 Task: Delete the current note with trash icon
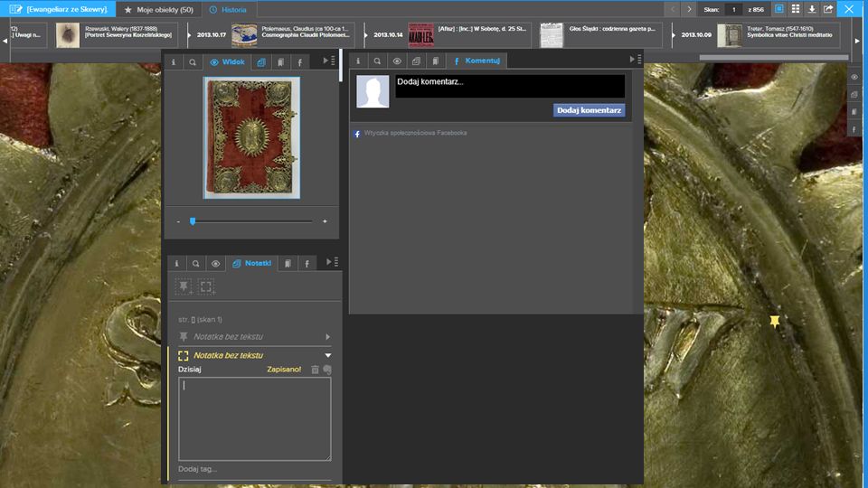click(x=315, y=369)
